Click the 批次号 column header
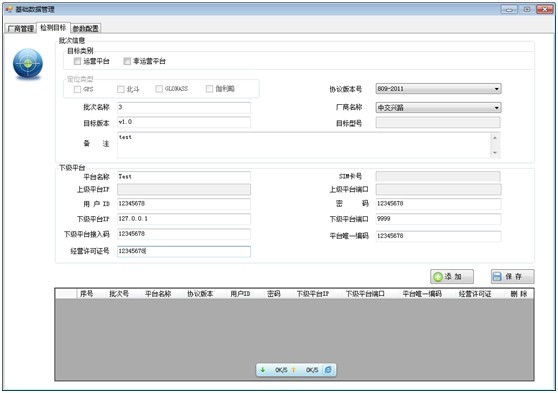 click(x=119, y=294)
